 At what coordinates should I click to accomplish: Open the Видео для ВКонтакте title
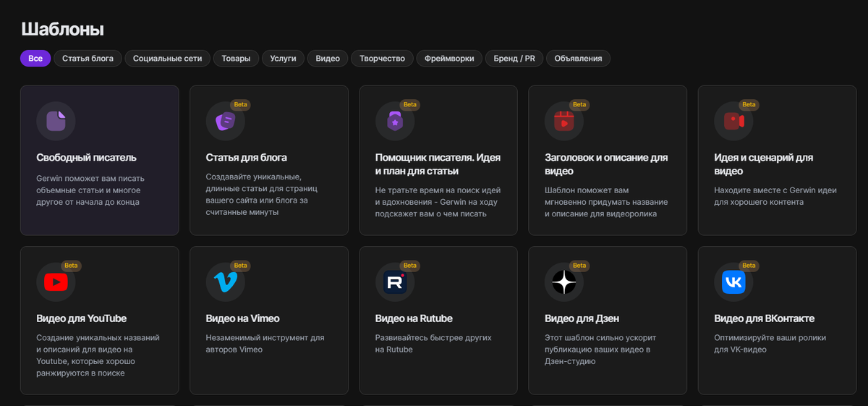[x=765, y=318]
